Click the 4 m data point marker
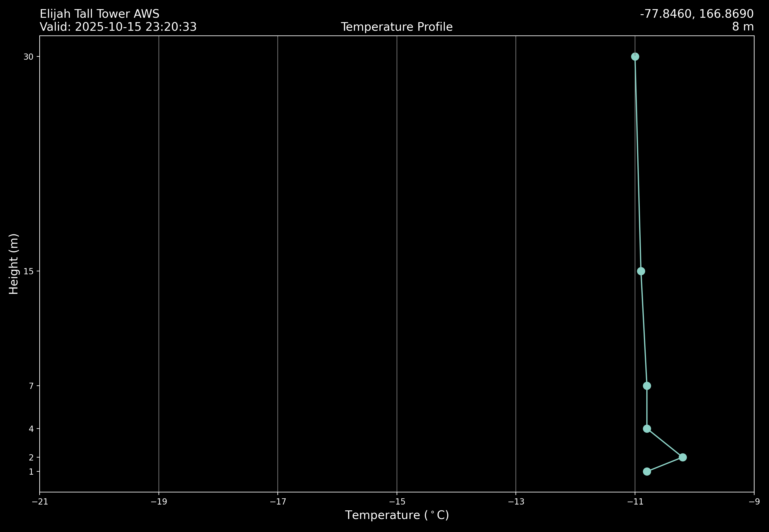This screenshot has height=532, width=769. pos(647,429)
